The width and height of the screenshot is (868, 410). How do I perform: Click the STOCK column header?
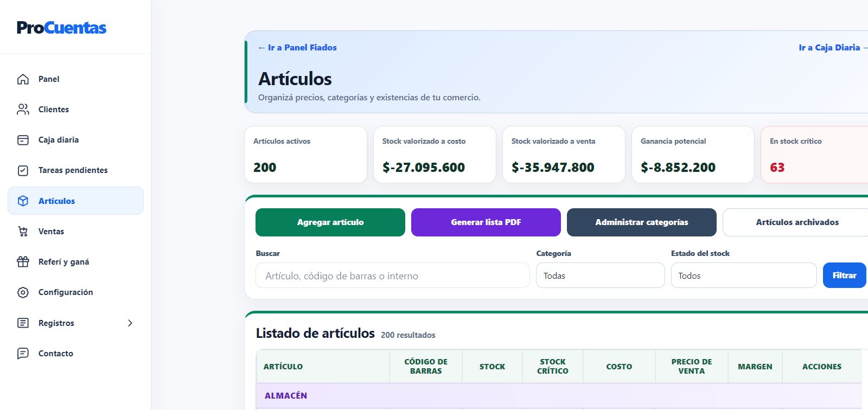pyautogui.click(x=492, y=367)
